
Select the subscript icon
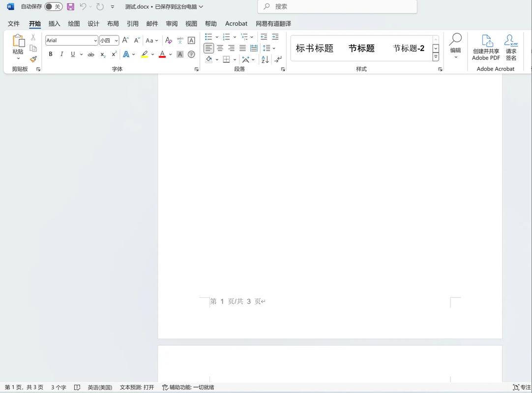tap(102, 54)
